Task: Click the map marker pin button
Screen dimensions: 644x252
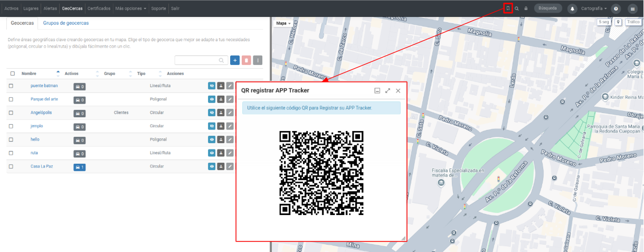Action: coord(618,22)
